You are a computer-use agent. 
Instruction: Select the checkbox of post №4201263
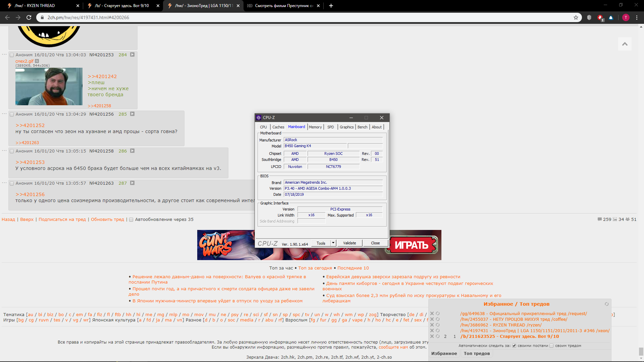pyautogui.click(x=12, y=183)
